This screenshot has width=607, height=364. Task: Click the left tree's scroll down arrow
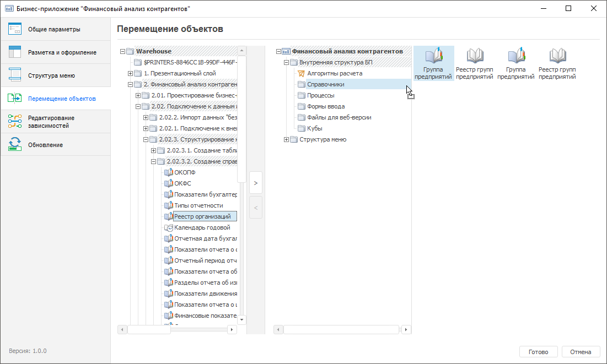(x=243, y=319)
